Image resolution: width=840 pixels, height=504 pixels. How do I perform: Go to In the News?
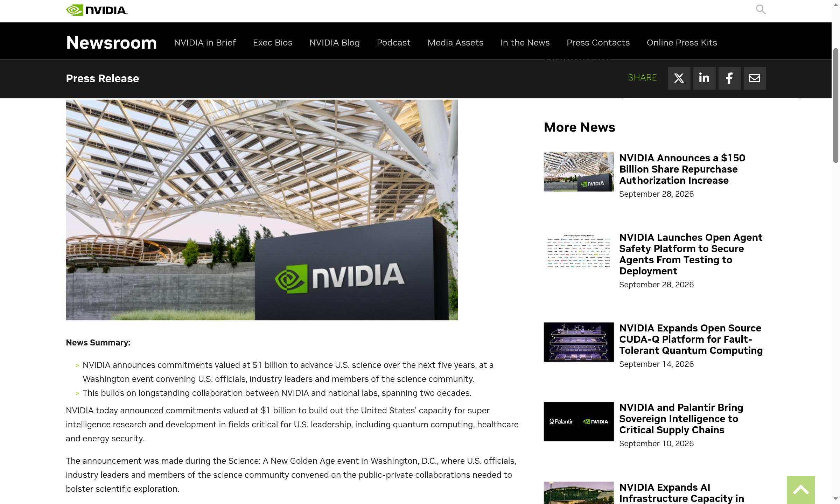[x=525, y=43]
